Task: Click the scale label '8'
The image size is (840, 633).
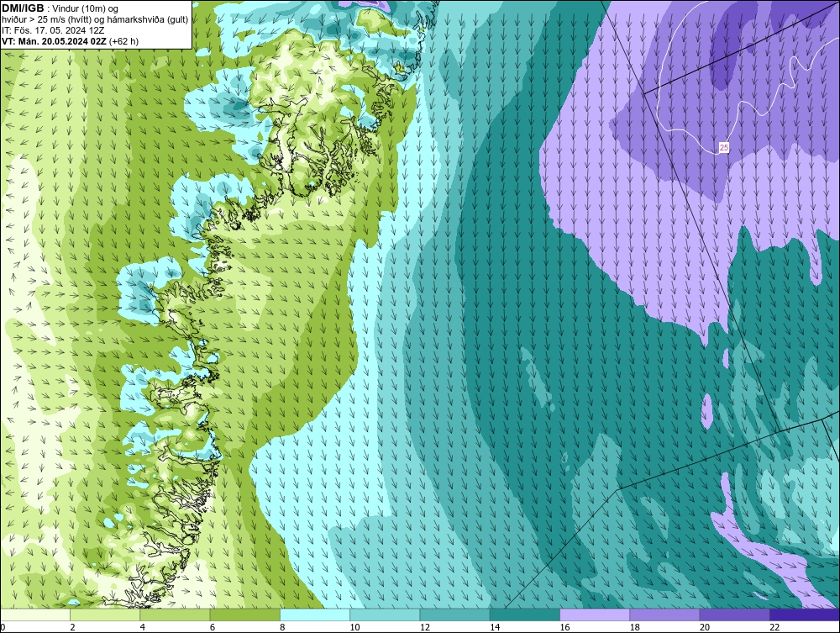Action: pyautogui.click(x=282, y=628)
